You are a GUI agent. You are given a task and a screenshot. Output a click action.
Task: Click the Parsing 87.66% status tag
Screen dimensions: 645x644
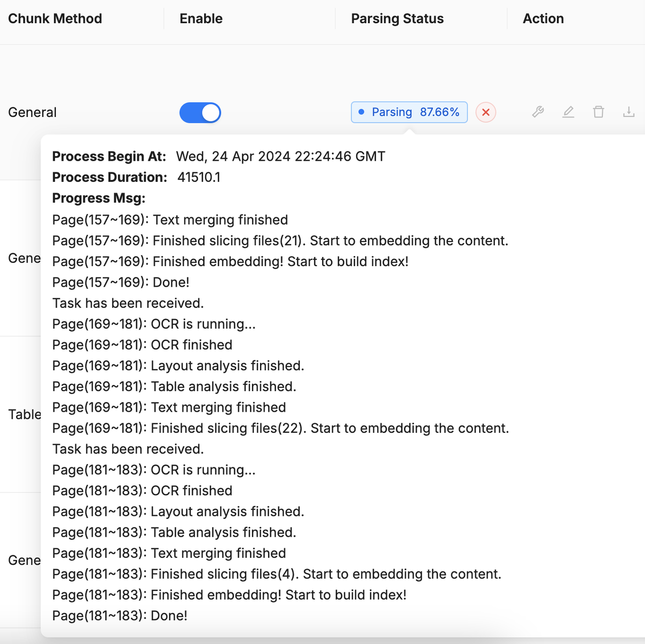(x=409, y=112)
